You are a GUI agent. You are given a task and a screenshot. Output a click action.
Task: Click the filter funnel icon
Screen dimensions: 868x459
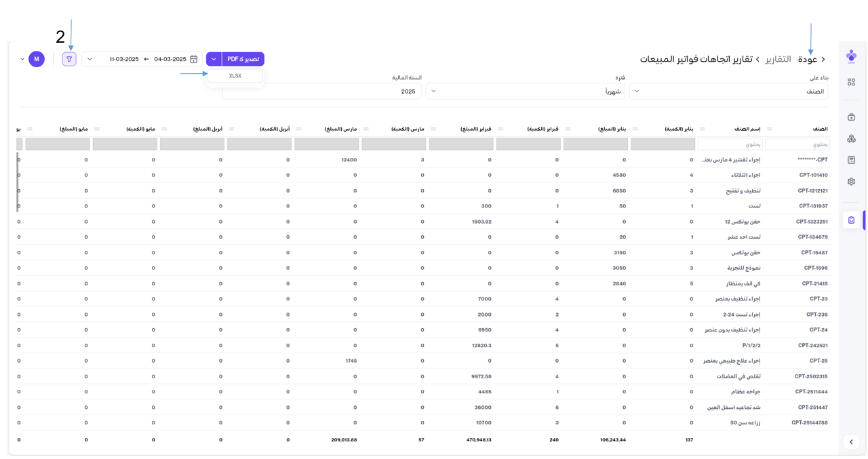pos(69,59)
